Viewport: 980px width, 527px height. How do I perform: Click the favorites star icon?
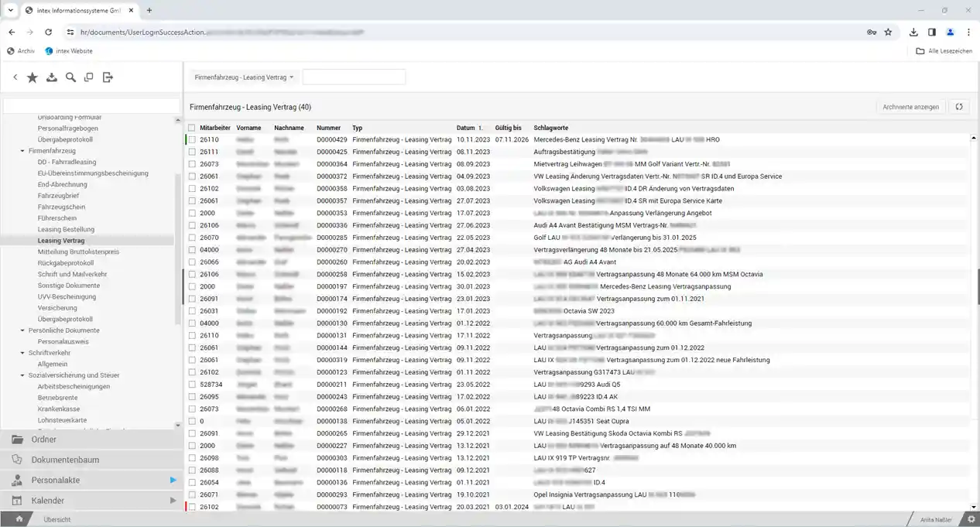click(33, 77)
